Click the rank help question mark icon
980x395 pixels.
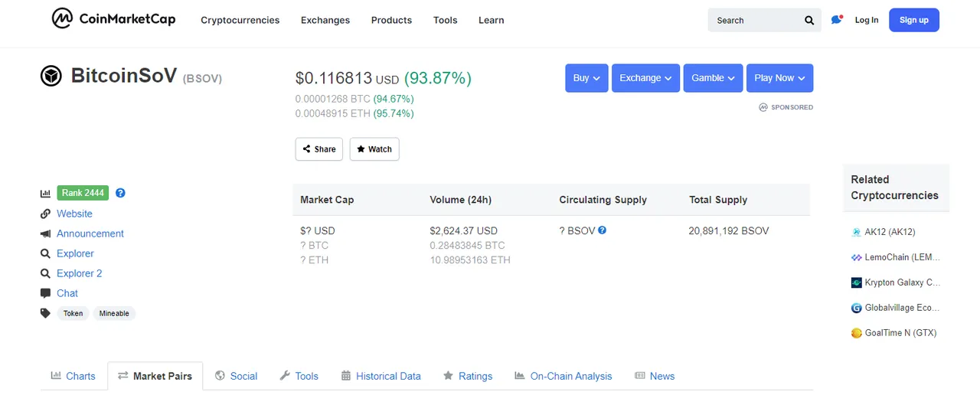point(120,193)
